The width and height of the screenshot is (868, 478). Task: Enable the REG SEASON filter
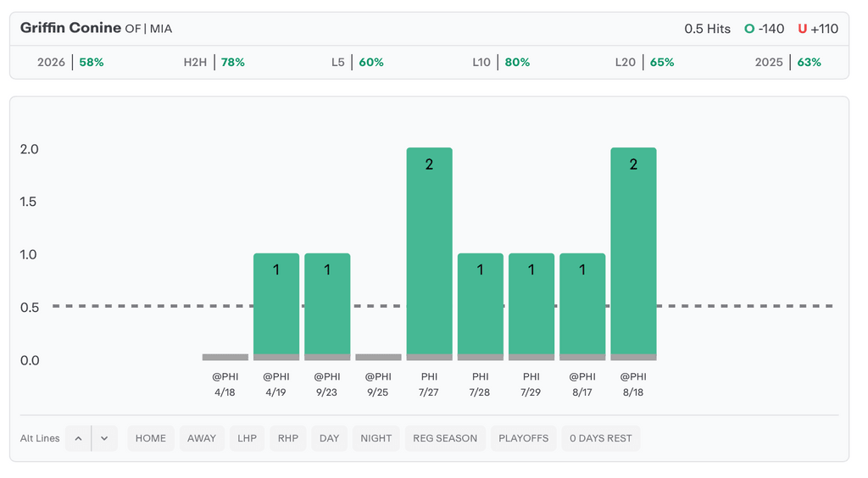(x=445, y=438)
